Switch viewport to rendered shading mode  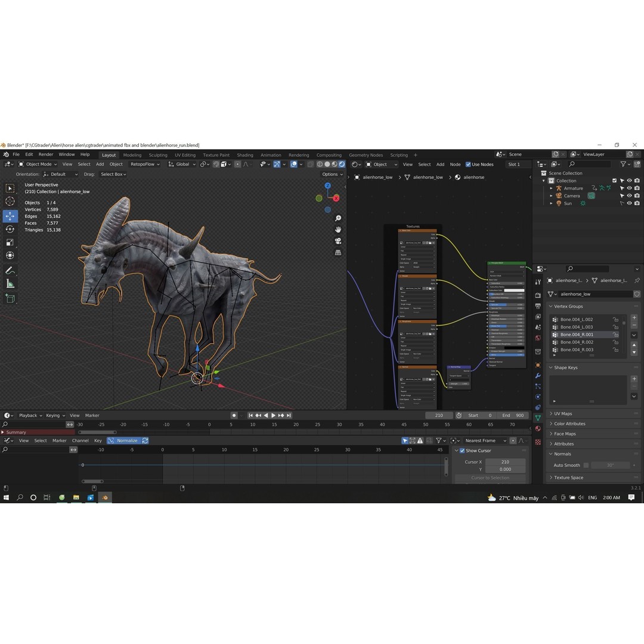pyautogui.click(x=342, y=165)
